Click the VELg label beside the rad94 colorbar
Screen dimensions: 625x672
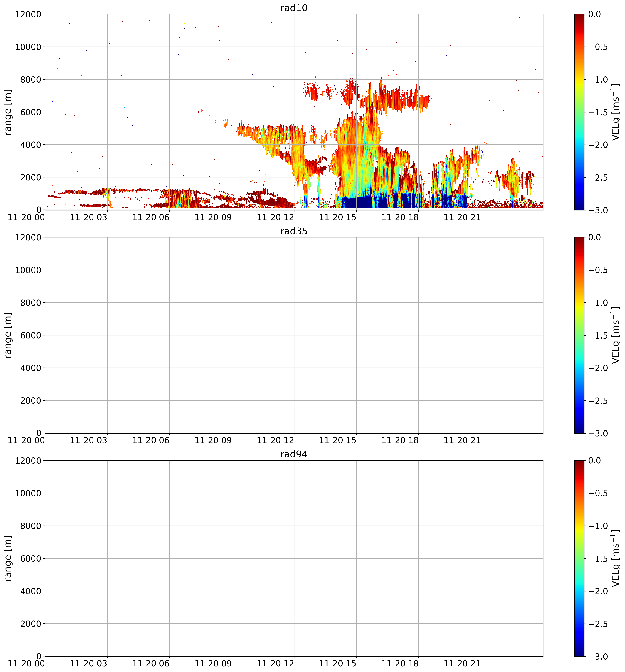[616, 558]
